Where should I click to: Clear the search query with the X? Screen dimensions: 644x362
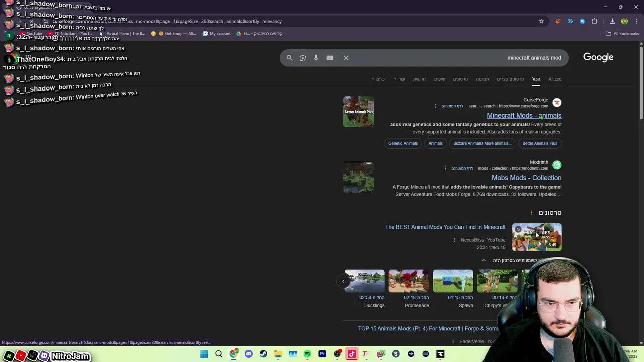(346, 58)
